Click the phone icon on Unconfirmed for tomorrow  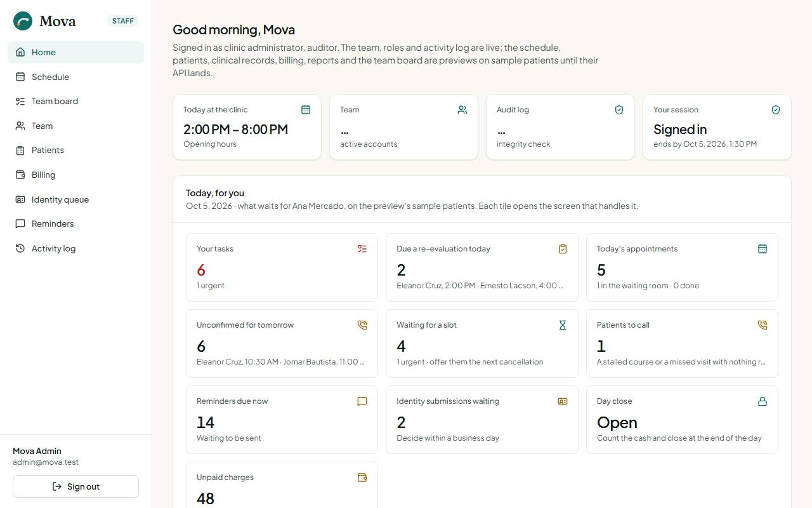(362, 325)
